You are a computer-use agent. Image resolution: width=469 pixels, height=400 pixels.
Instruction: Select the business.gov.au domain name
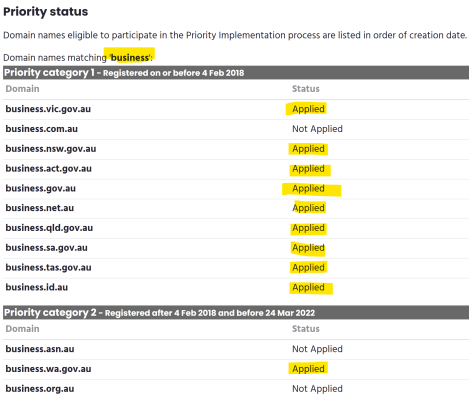pos(41,188)
